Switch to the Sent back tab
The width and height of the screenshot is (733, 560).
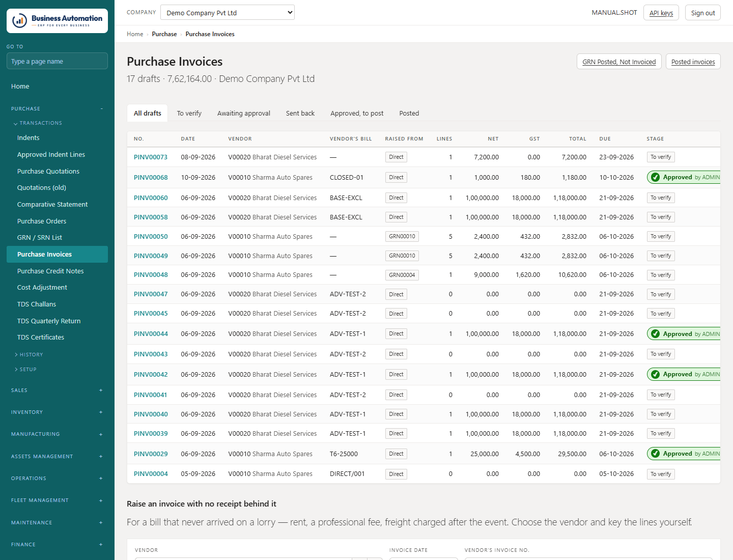pos(300,113)
